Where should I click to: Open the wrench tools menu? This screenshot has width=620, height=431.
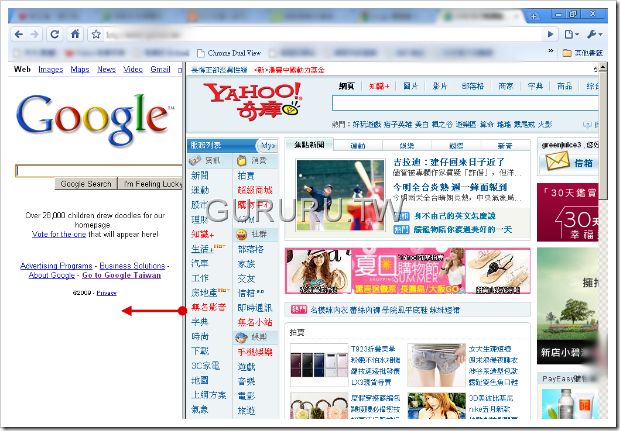(594, 34)
